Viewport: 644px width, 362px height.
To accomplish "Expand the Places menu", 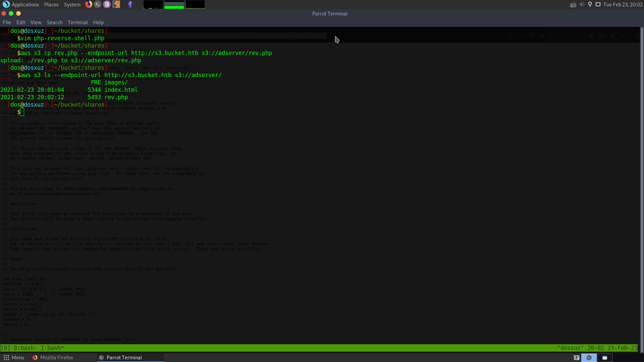I will pyautogui.click(x=51, y=5).
